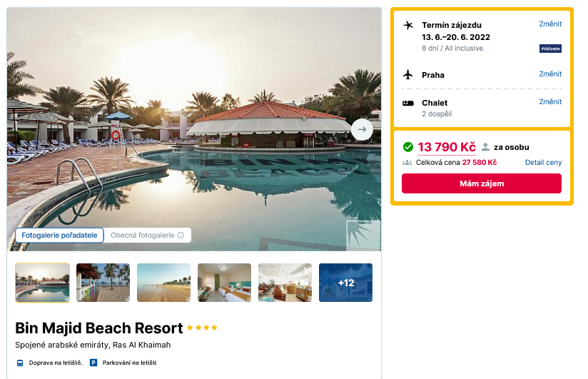
Task: Click the info icon beside Obecná fotogalerie
Action: click(x=181, y=236)
